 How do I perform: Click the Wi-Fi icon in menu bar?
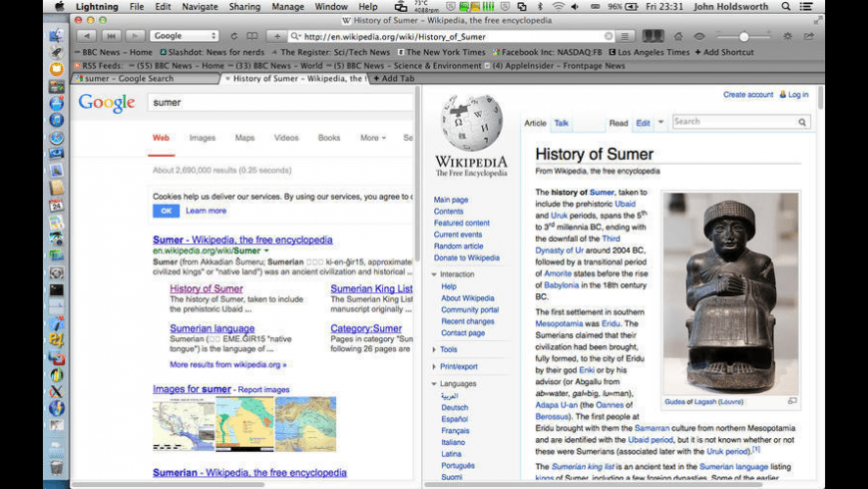pyautogui.click(x=559, y=7)
